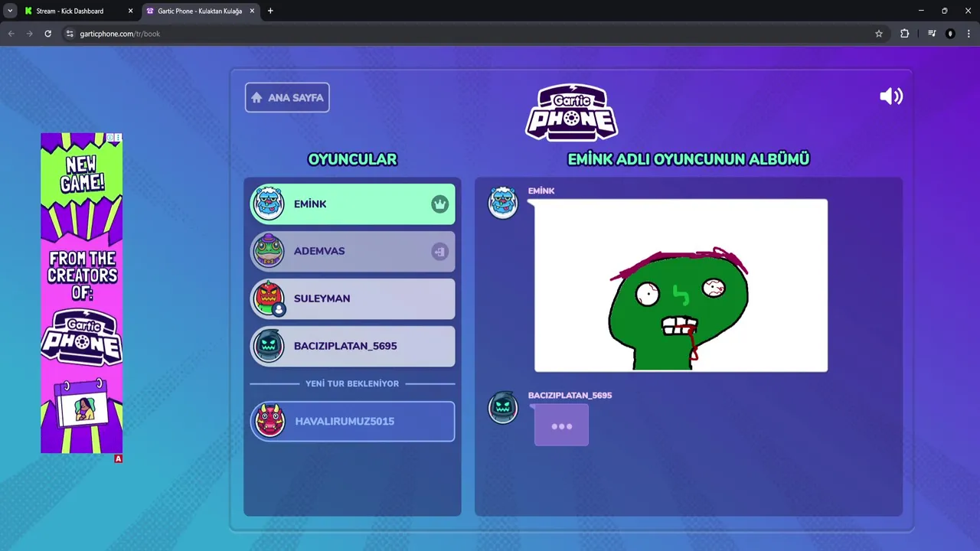Click EMİNK's avatar in the player list

(x=269, y=204)
